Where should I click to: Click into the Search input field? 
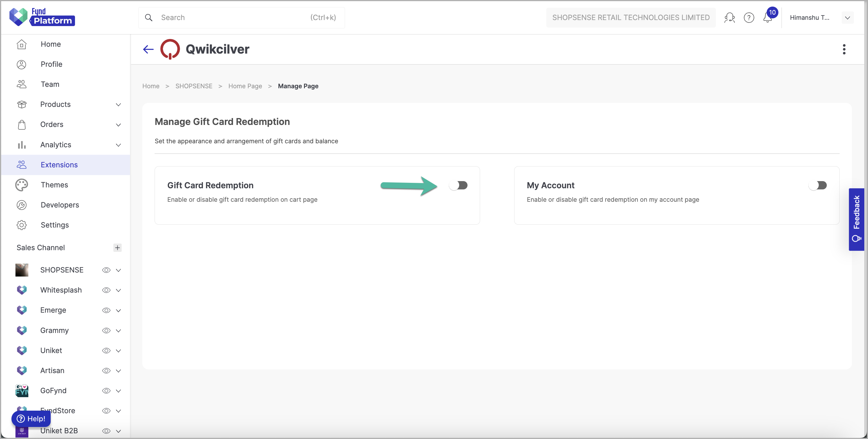point(241,17)
